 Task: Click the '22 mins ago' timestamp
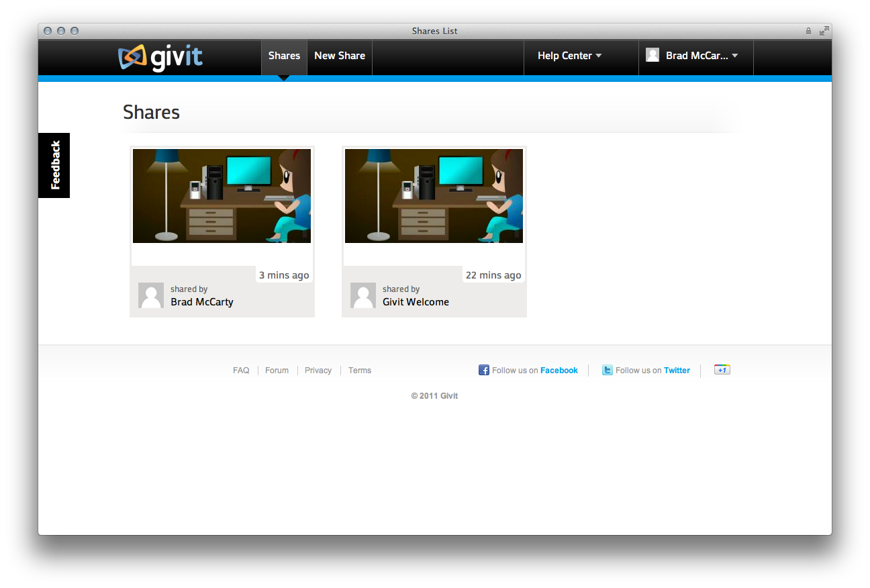pyautogui.click(x=493, y=275)
